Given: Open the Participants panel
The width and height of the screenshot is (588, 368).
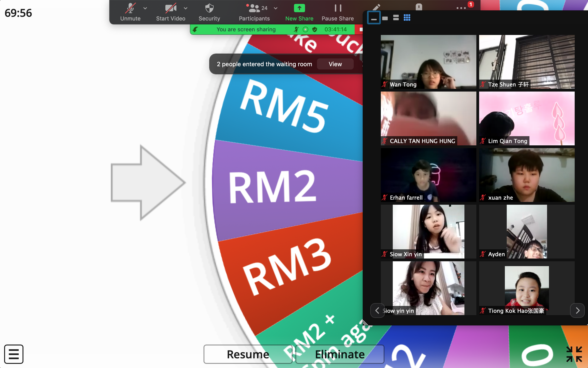Looking at the screenshot, I should click(254, 12).
